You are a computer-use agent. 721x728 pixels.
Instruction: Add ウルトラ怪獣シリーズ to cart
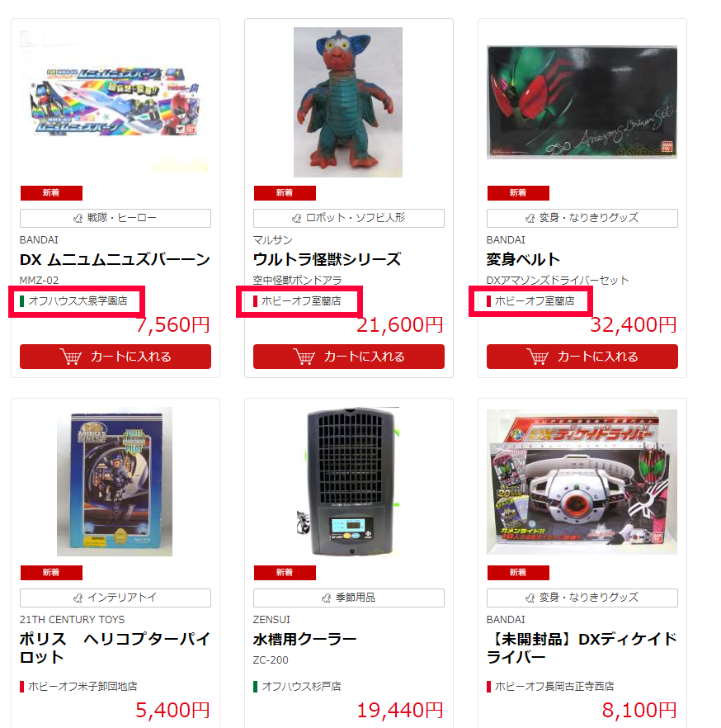pos(348,357)
